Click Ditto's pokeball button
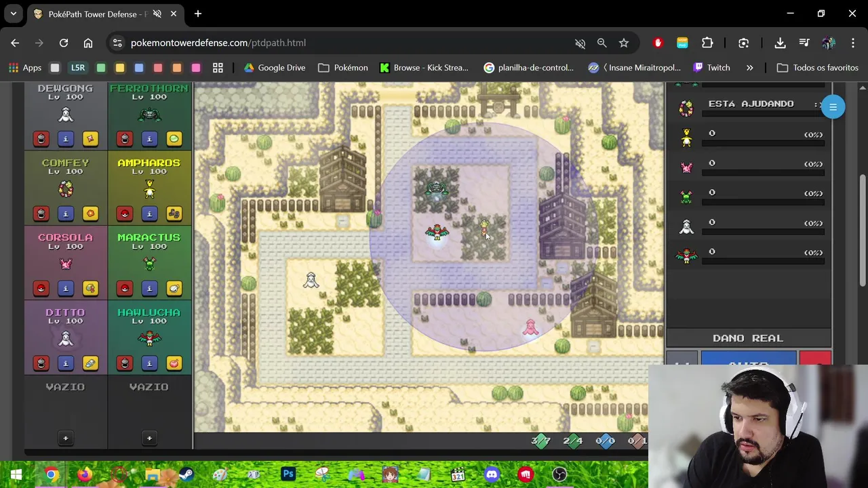This screenshot has width=868, height=488. point(41,363)
